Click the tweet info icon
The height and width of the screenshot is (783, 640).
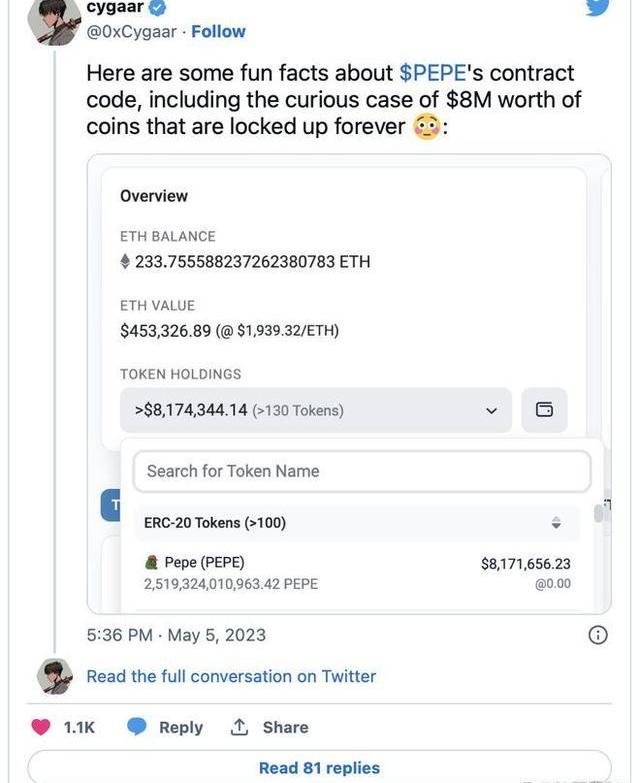[x=598, y=635]
